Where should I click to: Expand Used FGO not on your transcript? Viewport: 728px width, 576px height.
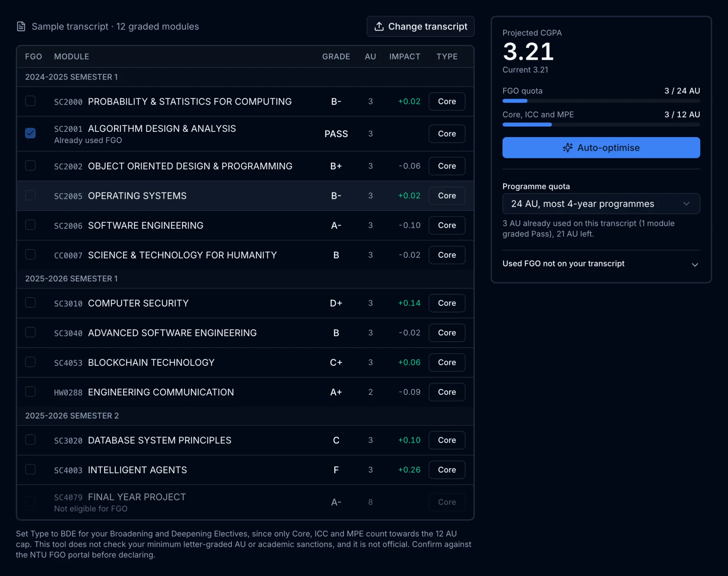[x=601, y=264]
